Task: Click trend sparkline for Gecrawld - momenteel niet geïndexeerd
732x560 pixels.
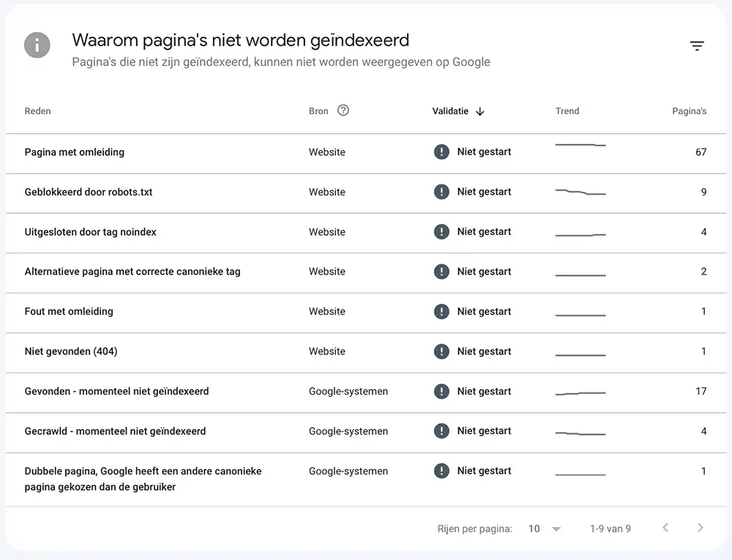Action: (580, 433)
